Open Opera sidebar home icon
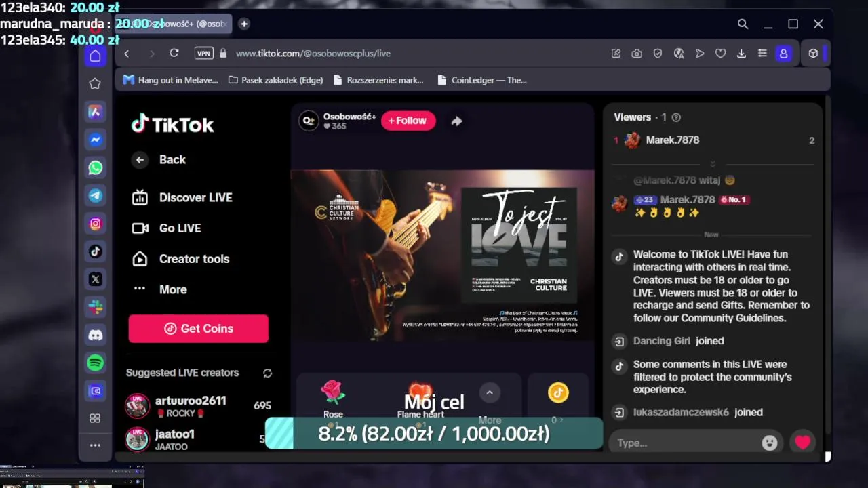Viewport: 868px width, 488px height. pyautogui.click(x=95, y=56)
